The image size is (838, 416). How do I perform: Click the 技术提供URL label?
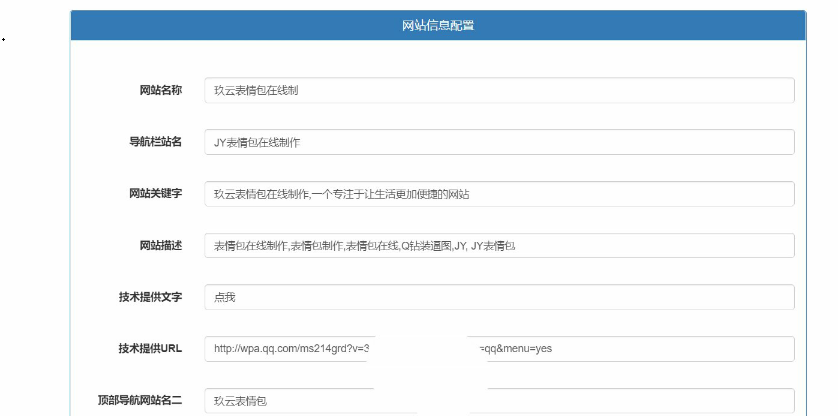click(150, 349)
